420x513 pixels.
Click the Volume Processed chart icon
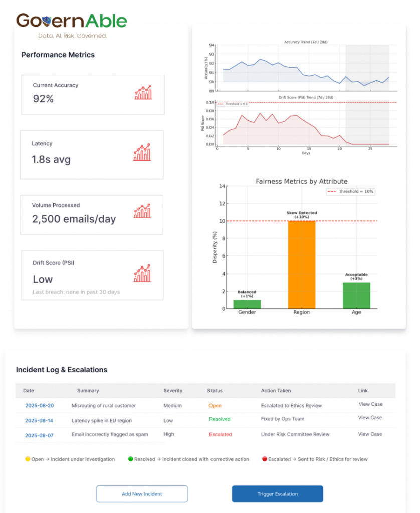tap(142, 211)
